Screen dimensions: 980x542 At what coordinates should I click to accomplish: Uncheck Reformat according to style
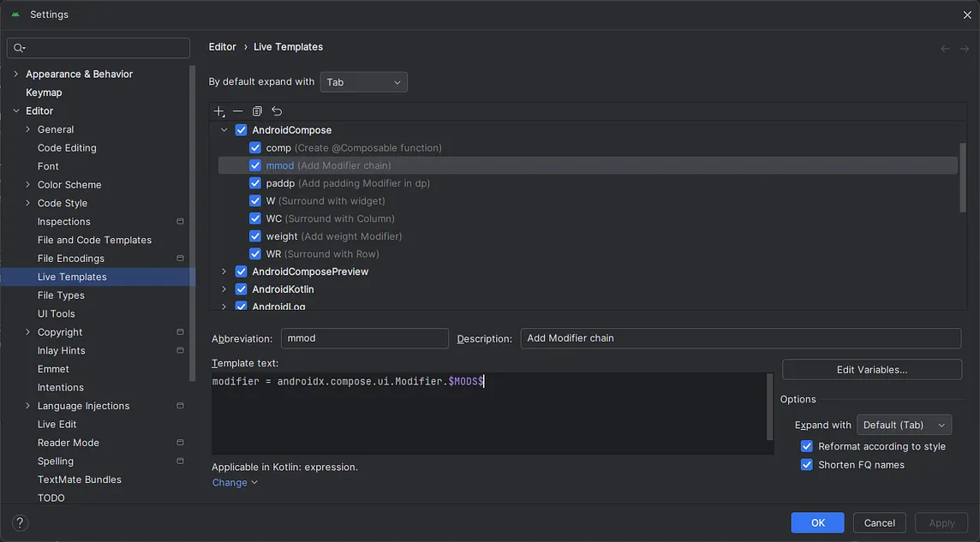806,446
